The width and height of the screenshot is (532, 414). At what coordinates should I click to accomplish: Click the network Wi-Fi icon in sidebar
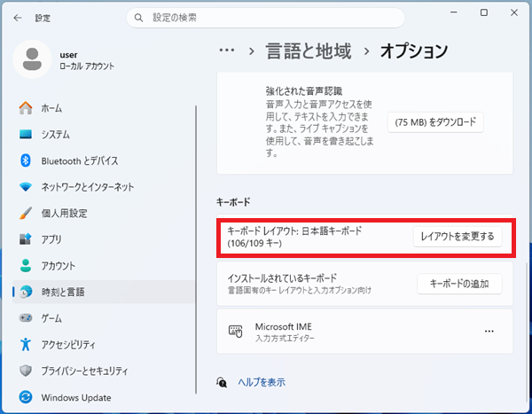pos(26,187)
